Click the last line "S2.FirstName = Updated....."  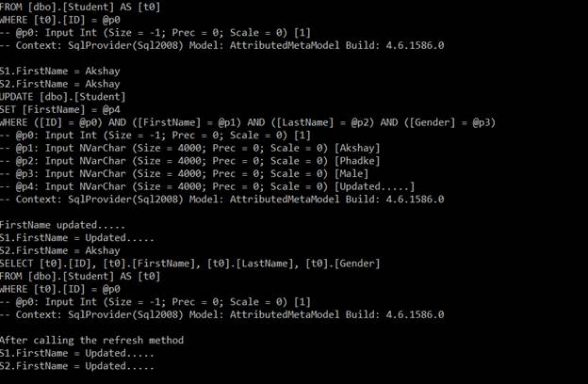pos(77,366)
